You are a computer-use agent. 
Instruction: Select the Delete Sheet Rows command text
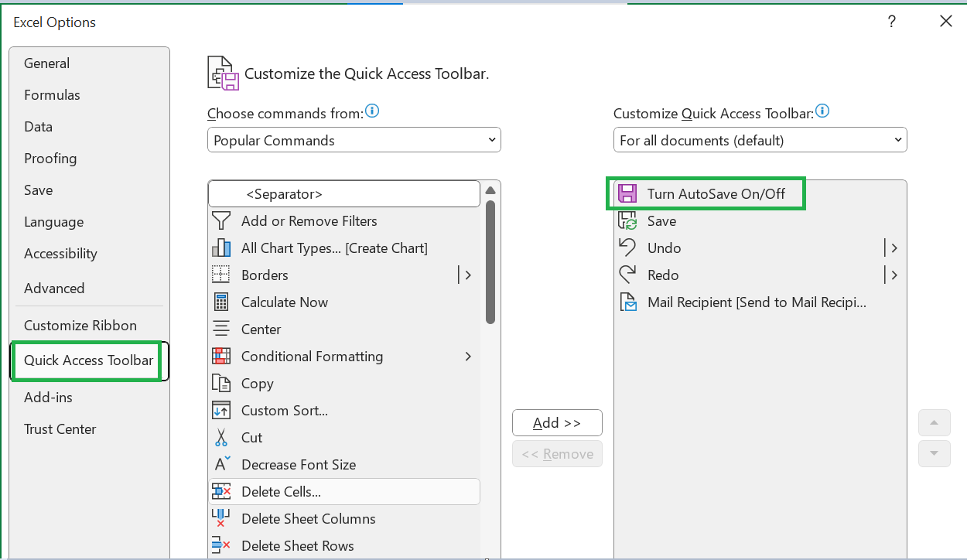click(298, 546)
